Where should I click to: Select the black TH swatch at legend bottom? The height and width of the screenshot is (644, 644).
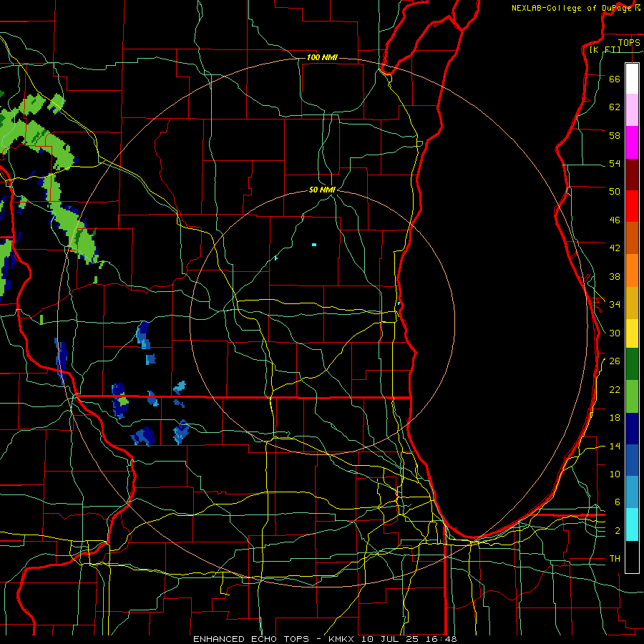[x=632, y=557]
